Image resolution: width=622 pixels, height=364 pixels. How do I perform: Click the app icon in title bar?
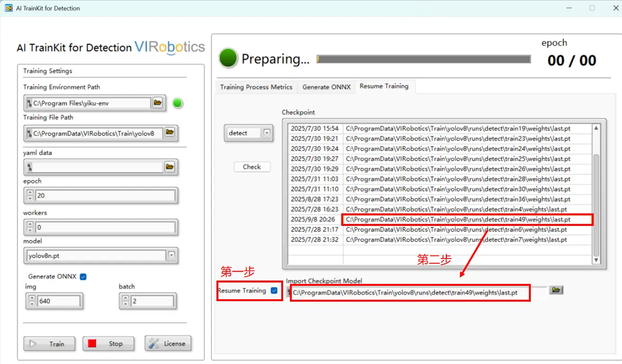[8, 8]
